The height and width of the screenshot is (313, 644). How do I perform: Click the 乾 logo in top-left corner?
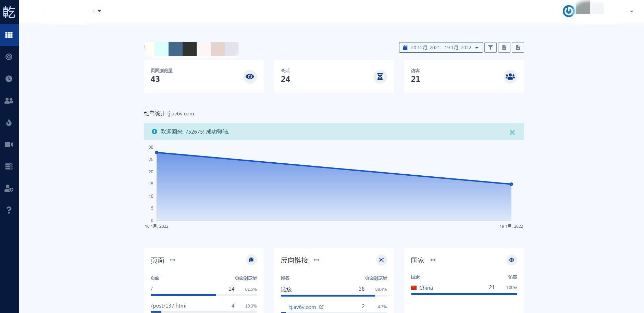click(x=9, y=12)
